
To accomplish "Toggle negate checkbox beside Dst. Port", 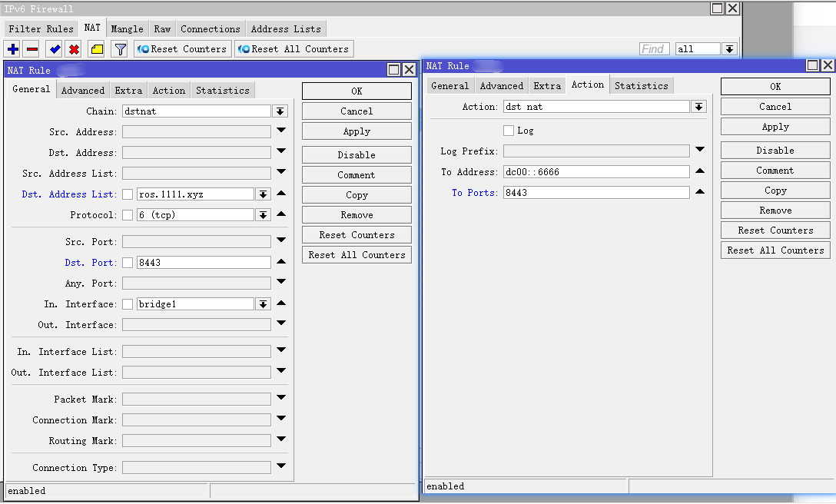I will tap(128, 263).
